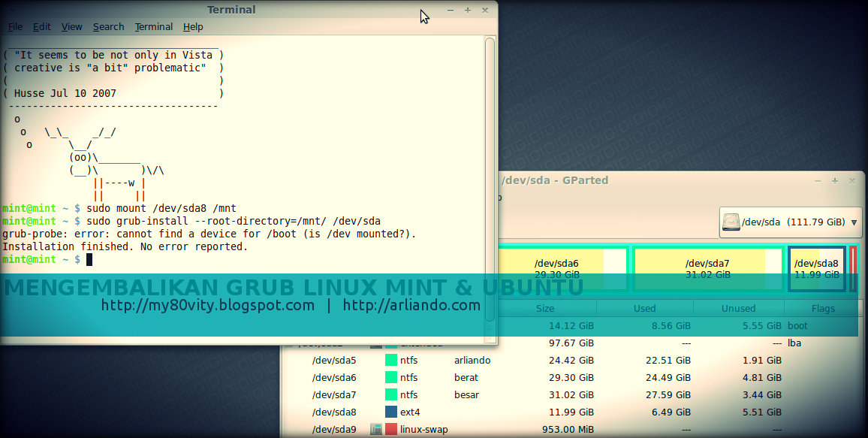Maximize the GParted window
This screenshot has height=438, width=868.
835,180
